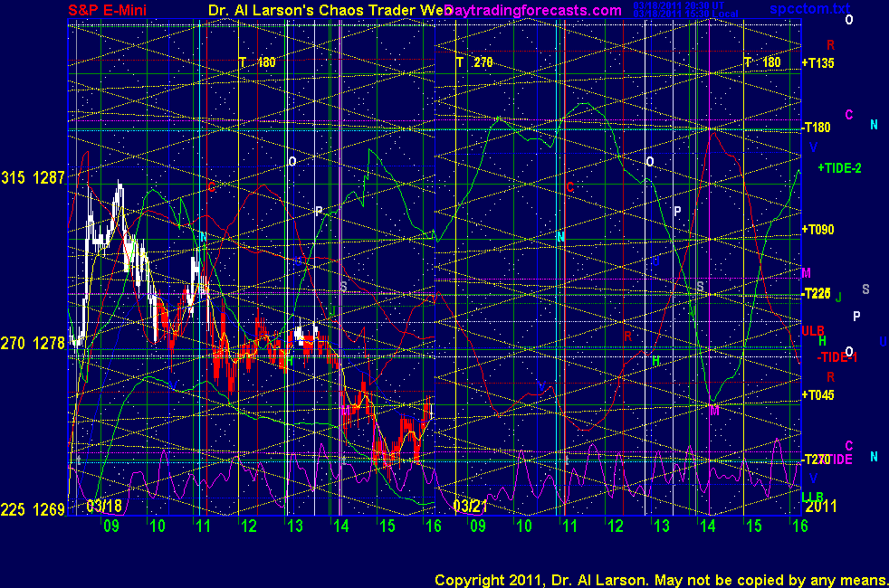Select the -T180 level label
The height and width of the screenshot is (588, 889).
point(817,128)
